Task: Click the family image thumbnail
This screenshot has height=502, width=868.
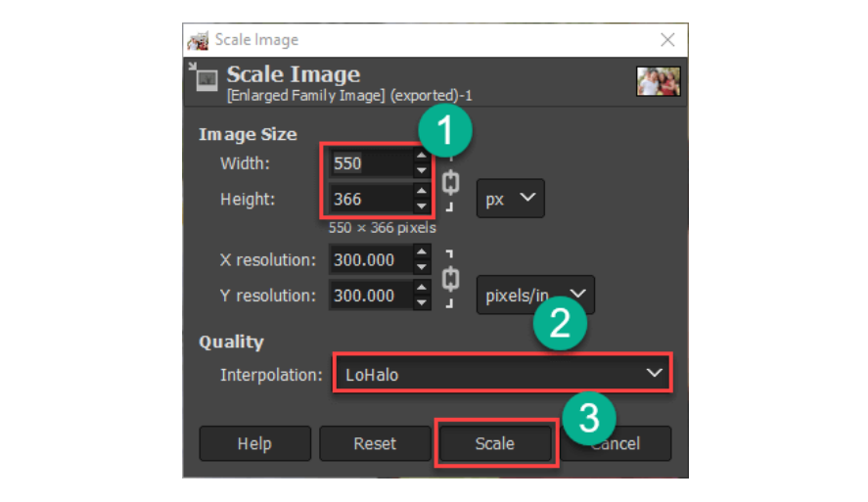Action: (658, 81)
